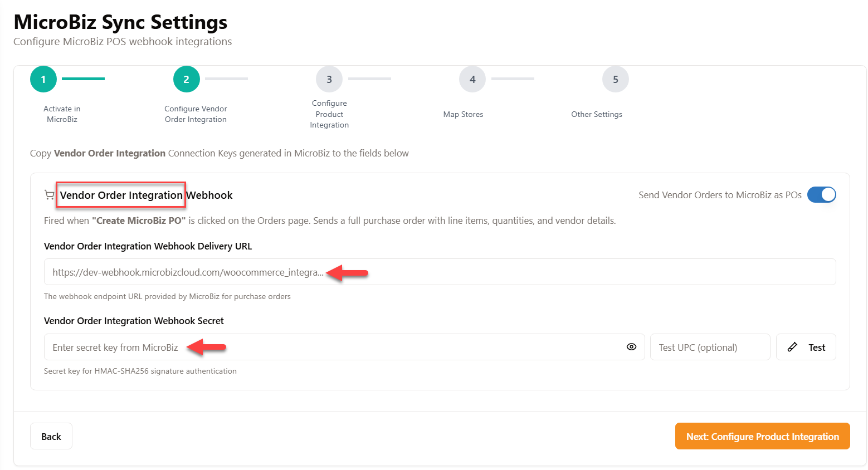Image resolution: width=868 pixels, height=470 pixels.
Task: Go to step 1 Activate in MicroBiz
Action: (43, 79)
